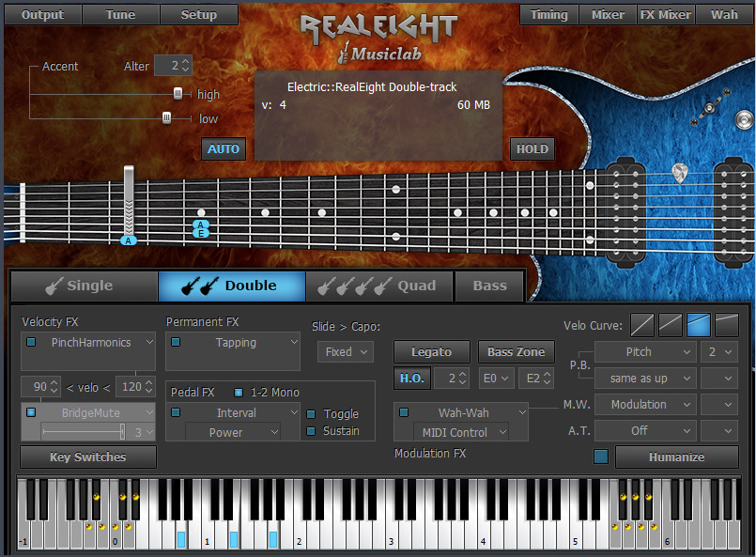The width and height of the screenshot is (756, 557).
Task: Enable the PinchHarmonics velocity effect
Action: [x=31, y=342]
